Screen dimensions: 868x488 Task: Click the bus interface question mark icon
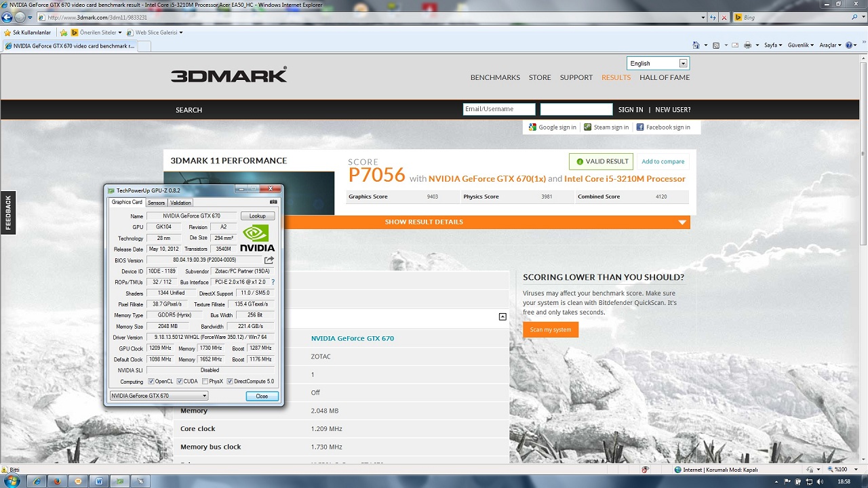(x=273, y=282)
